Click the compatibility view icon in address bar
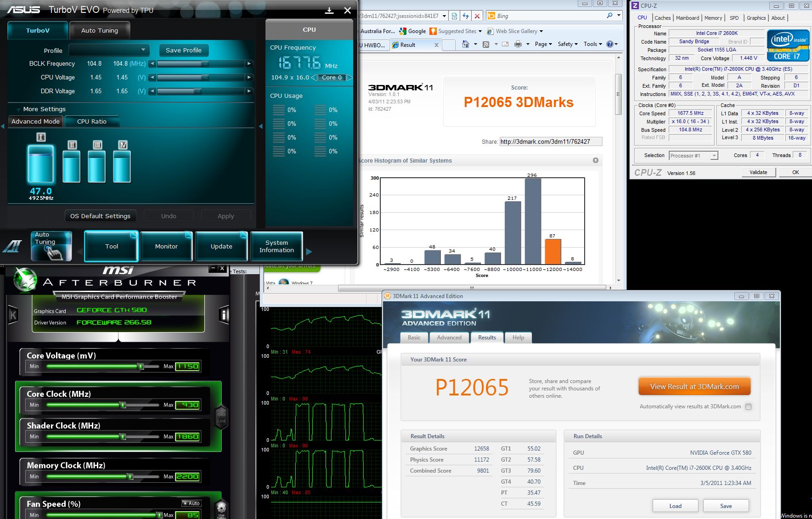The width and height of the screenshot is (812, 519). point(454,16)
